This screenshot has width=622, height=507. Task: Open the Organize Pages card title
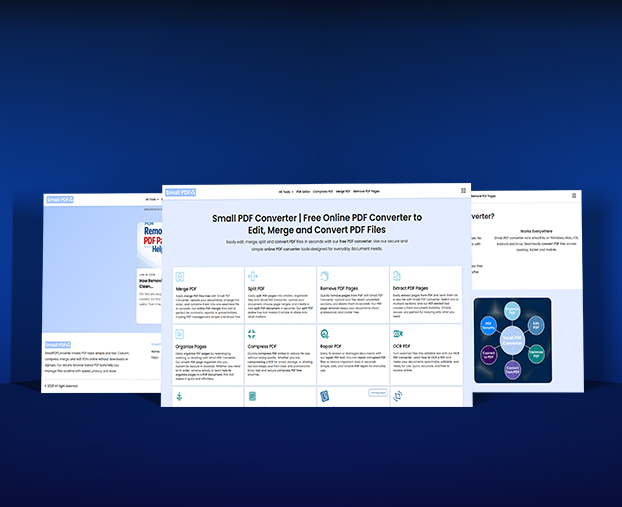tap(191, 347)
